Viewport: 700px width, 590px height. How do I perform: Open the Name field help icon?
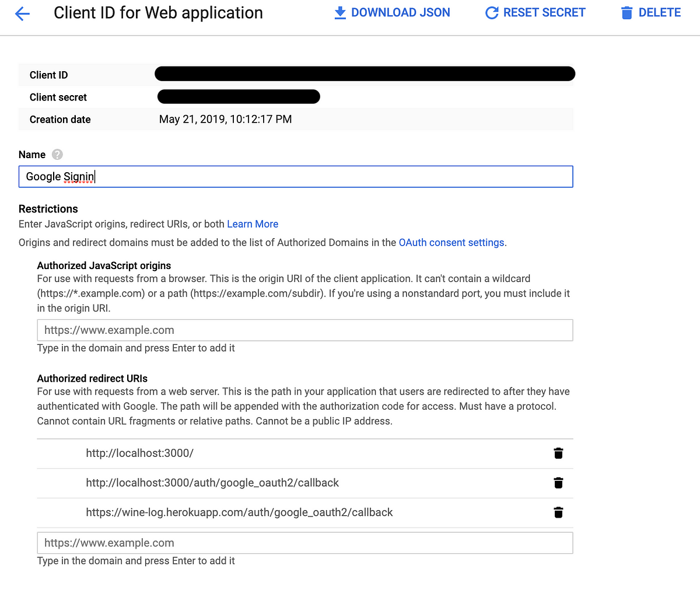tap(57, 155)
